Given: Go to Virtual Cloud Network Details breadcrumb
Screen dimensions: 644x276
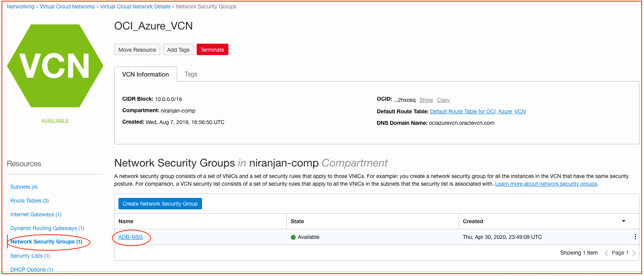Looking at the screenshot, I should pyautogui.click(x=135, y=7).
